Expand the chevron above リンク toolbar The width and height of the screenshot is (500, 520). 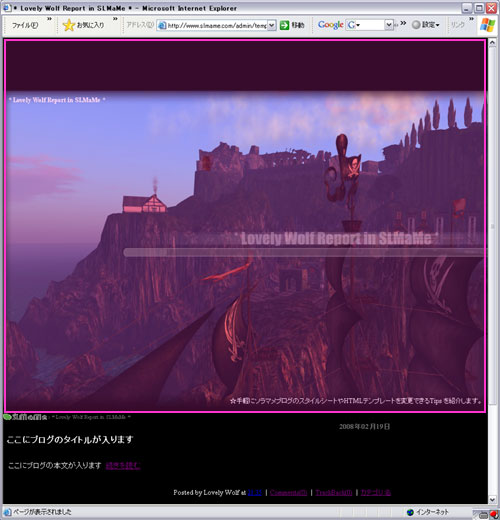[x=471, y=19]
